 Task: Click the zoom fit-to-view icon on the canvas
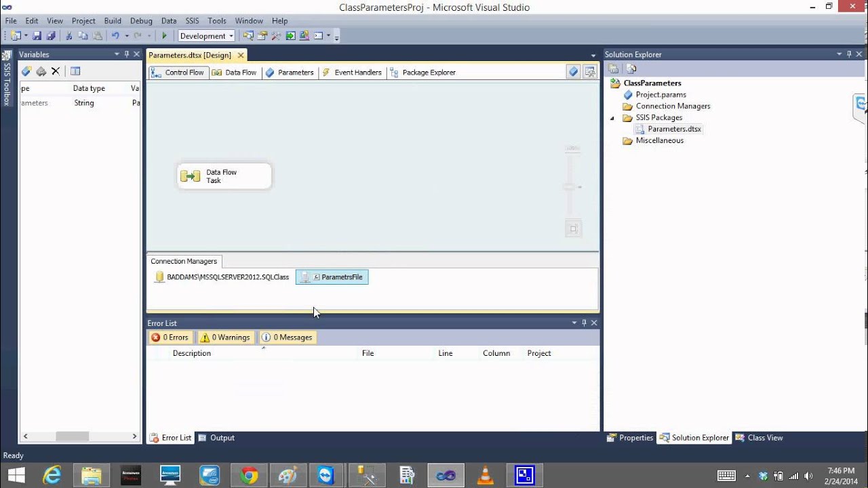573,229
